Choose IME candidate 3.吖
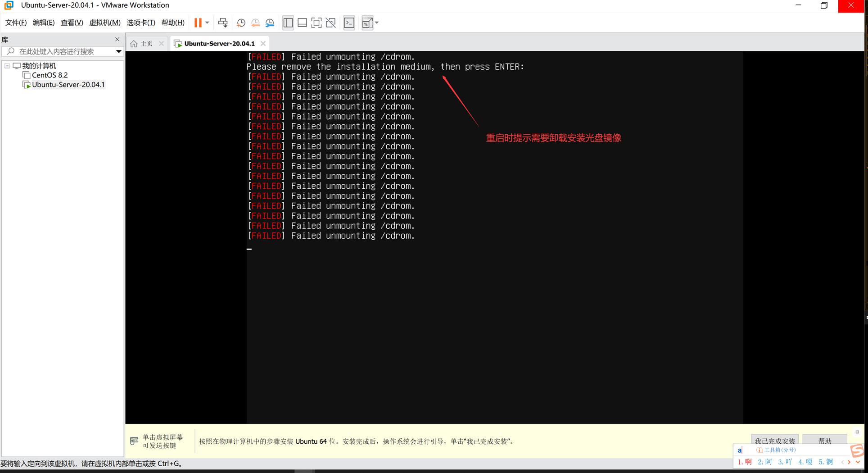 pyautogui.click(x=785, y=462)
